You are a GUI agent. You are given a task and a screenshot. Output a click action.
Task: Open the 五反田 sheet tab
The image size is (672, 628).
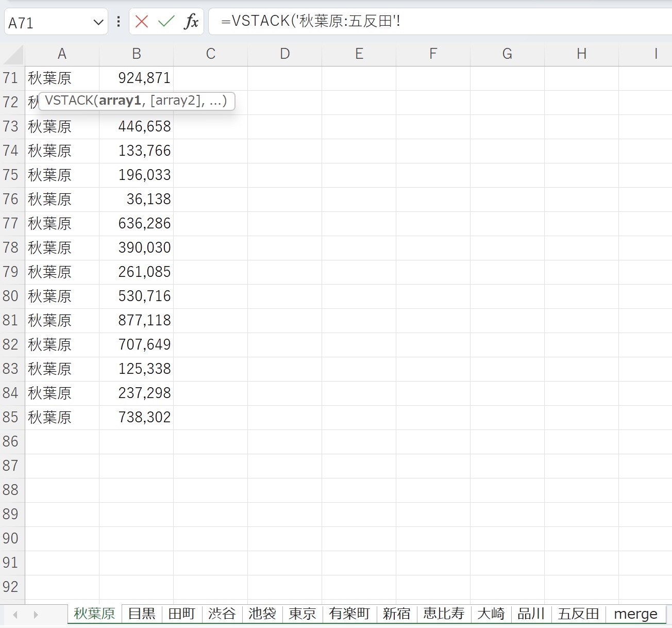point(578,614)
